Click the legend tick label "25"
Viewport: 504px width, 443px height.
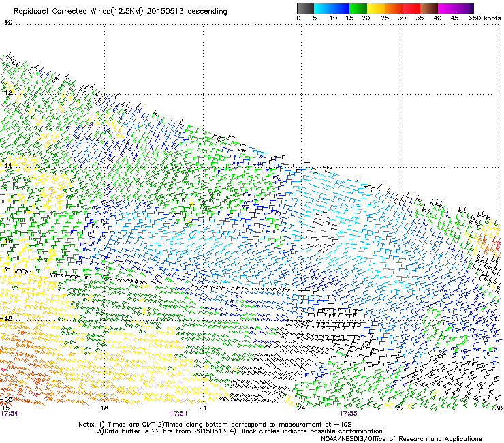click(385, 18)
